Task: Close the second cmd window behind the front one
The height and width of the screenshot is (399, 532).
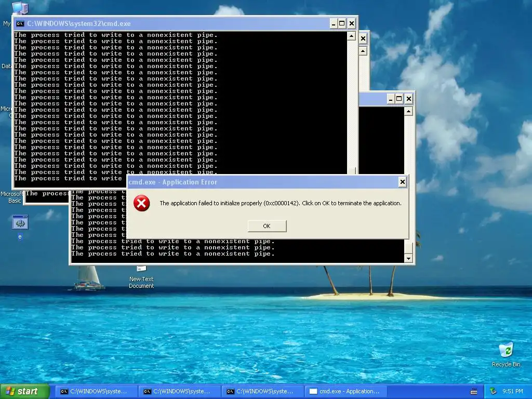Action: tap(363, 38)
